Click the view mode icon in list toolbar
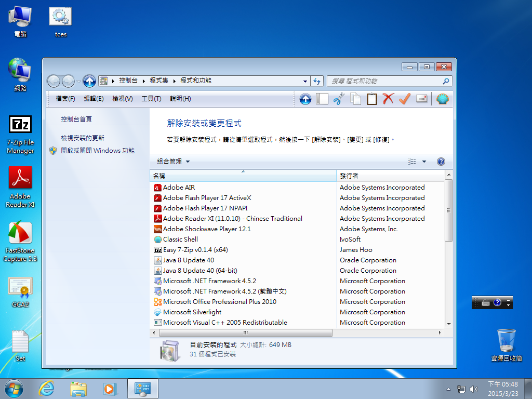 click(412, 162)
